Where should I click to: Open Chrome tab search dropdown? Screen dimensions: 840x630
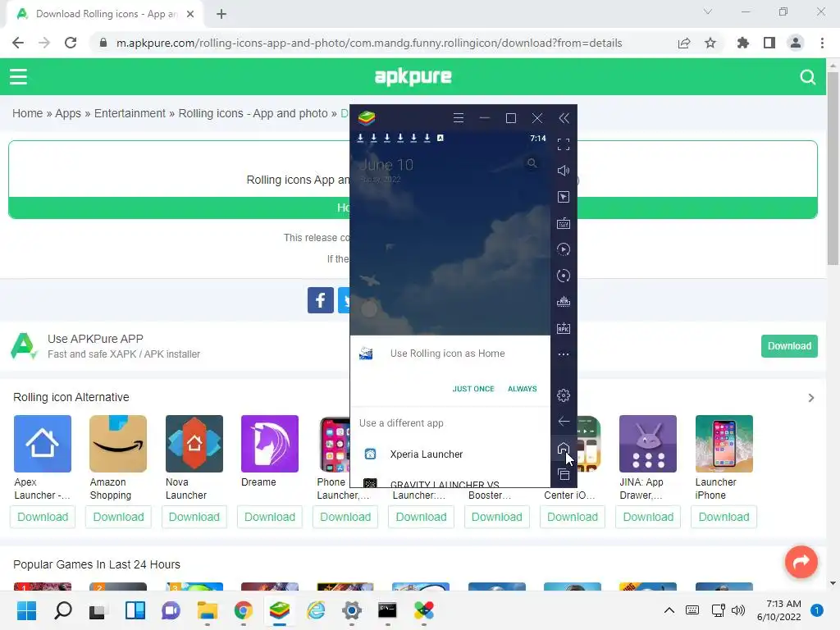(708, 11)
